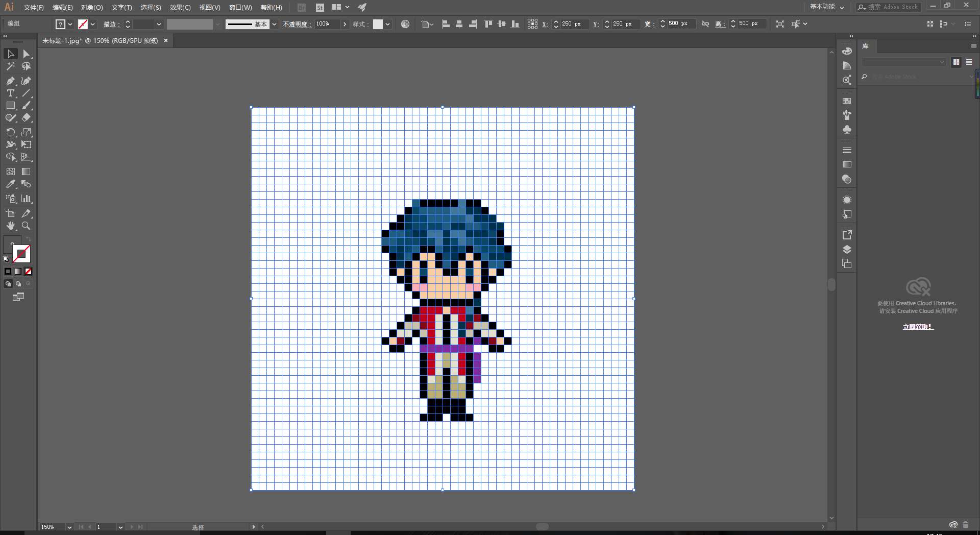Open the zoom level 150% dropdown
The width and height of the screenshot is (980, 535).
pyautogui.click(x=69, y=527)
